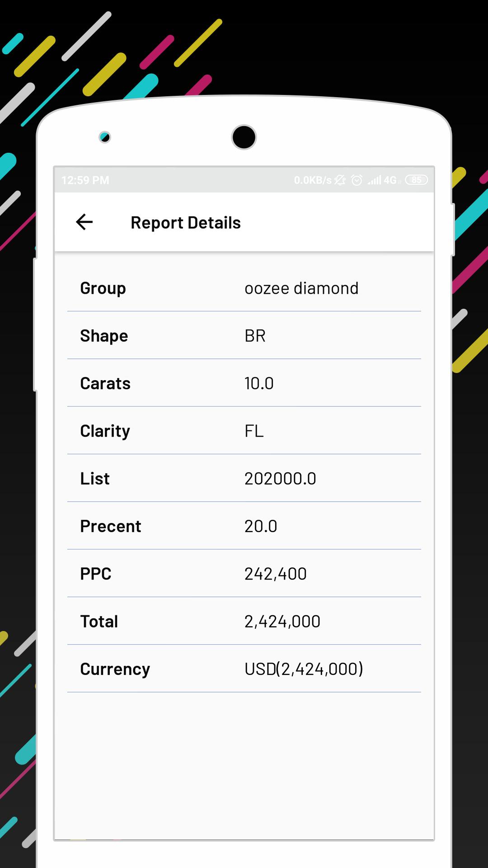The width and height of the screenshot is (488, 868).
Task: Tap the alarm clock status icon
Action: click(357, 180)
